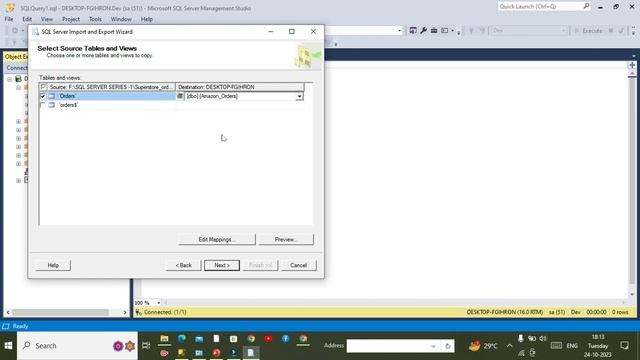
Task: Click the Quick Launch magnifier icon
Action: tap(586, 6)
